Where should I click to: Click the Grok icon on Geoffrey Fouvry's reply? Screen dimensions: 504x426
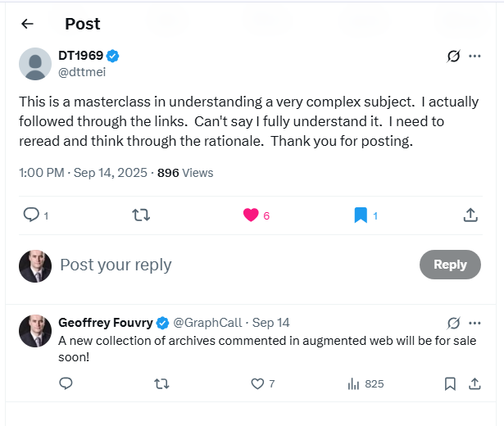(453, 323)
